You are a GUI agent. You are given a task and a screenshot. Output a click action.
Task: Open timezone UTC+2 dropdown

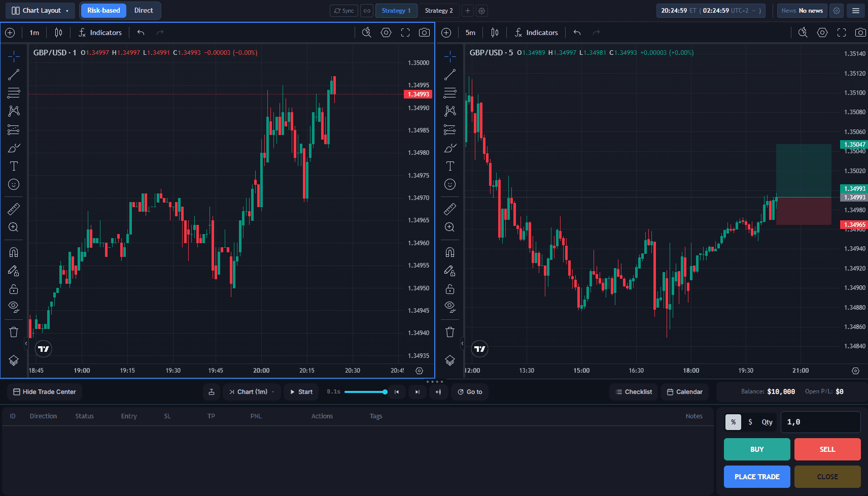[x=744, y=11]
